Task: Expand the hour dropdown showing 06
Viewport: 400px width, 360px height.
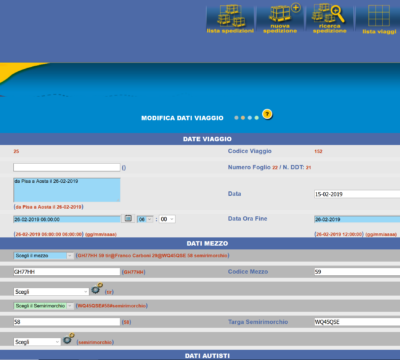Action: [x=145, y=219]
